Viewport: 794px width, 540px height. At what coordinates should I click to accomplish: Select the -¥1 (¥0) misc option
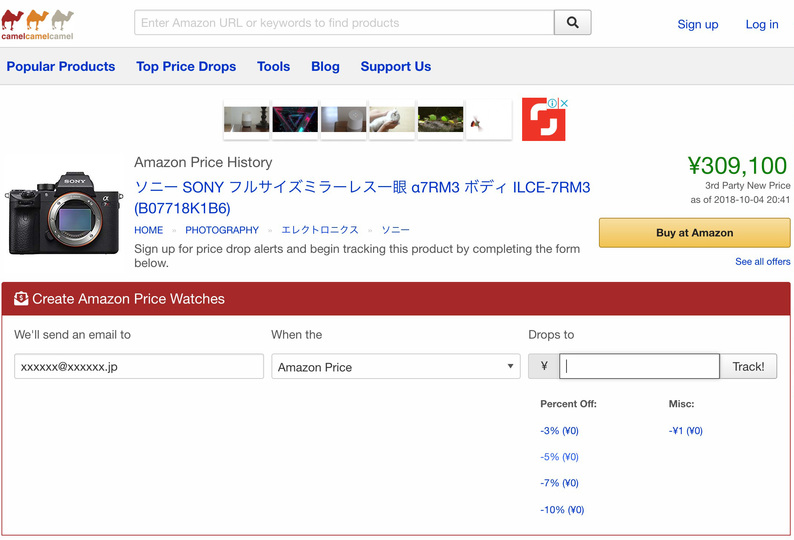pyautogui.click(x=686, y=431)
